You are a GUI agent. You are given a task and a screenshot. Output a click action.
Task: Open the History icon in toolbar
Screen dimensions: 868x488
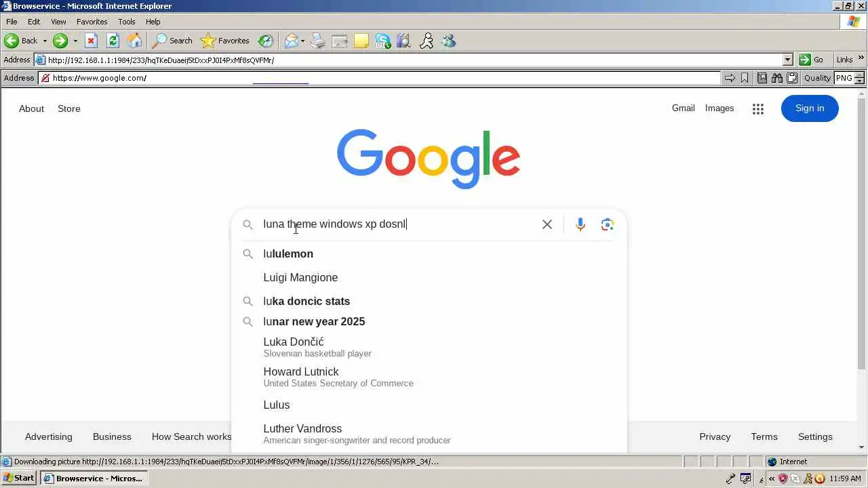pos(266,41)
